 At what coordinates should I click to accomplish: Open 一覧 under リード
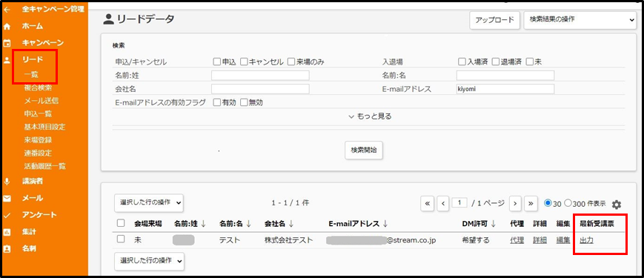coord(30,74)
